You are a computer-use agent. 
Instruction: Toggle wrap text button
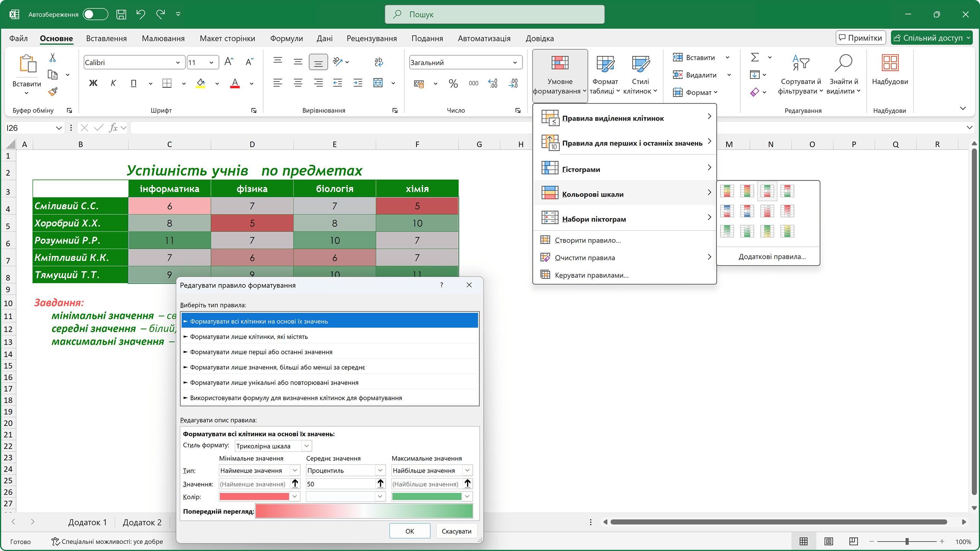(378, 62)
